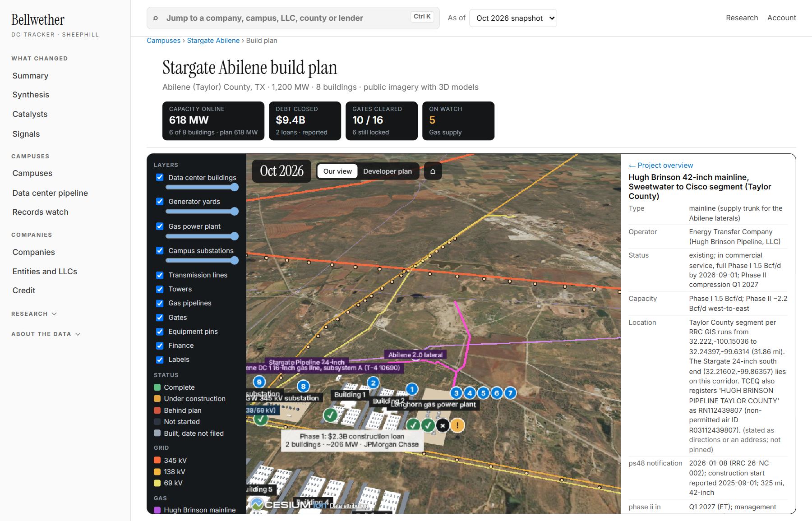Open the blue pin numbered 6
This screenshot has width=812, height=521.
coord(497,393)
